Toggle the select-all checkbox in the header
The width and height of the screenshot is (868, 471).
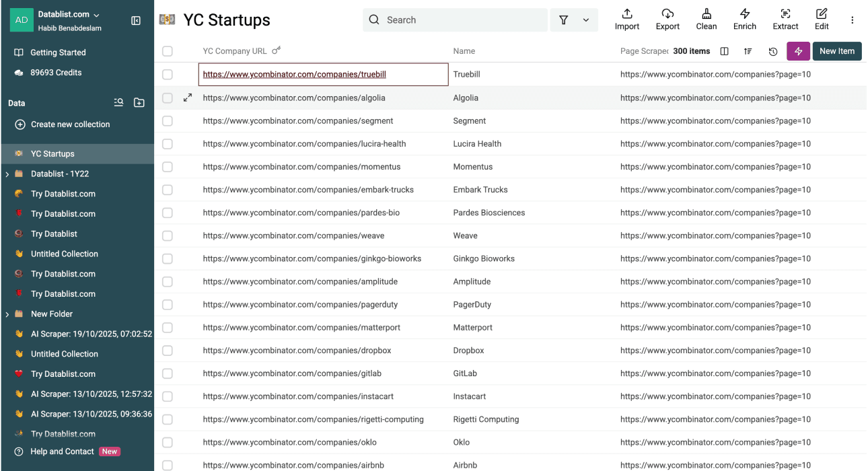coord(167,50)
